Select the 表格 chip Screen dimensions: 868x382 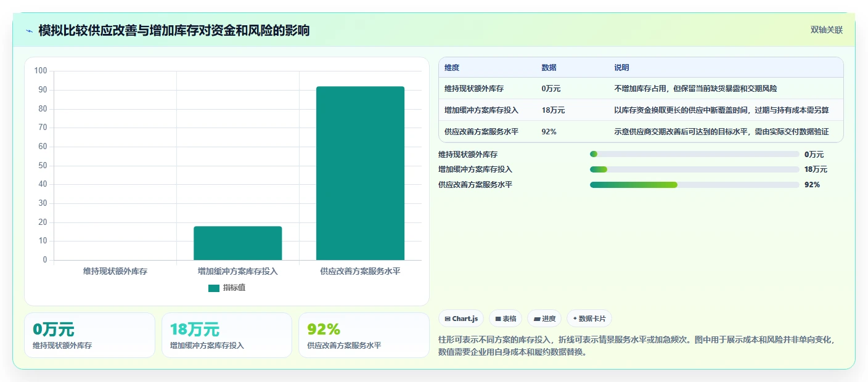point(506,319)
